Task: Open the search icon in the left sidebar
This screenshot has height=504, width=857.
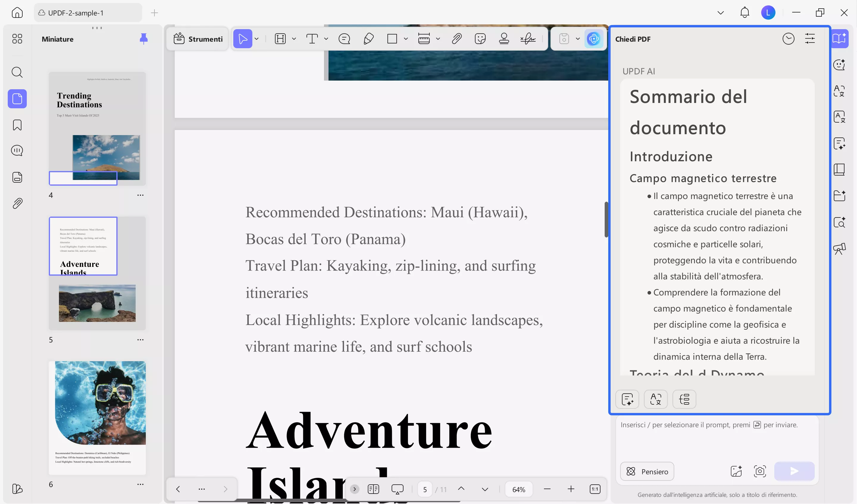Action: pos(17,72)
